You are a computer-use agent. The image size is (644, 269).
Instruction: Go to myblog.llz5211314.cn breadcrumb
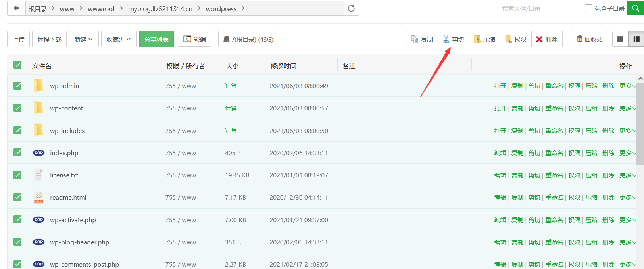pos(160,9)
